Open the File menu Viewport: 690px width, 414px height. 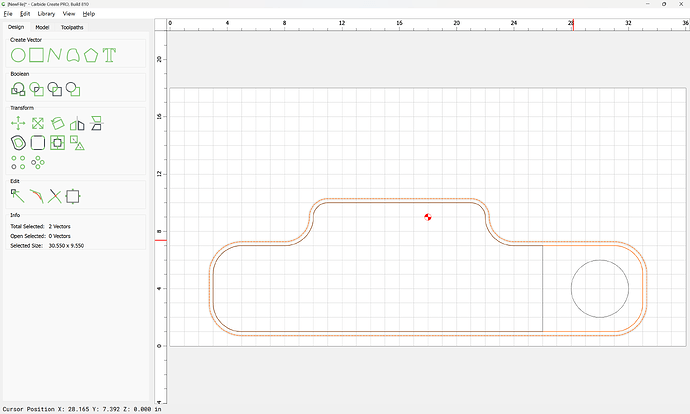pos(8,14)
